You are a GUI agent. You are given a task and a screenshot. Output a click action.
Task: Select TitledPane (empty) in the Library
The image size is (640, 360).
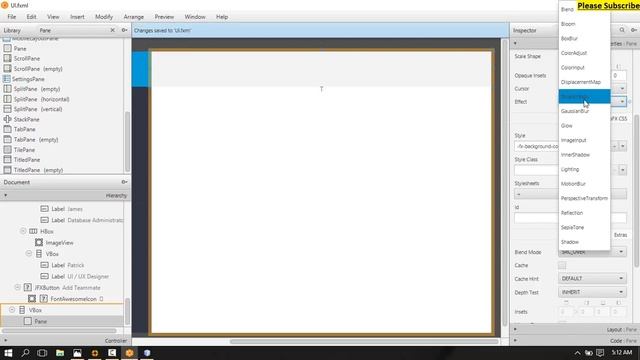tap(38, 170)
